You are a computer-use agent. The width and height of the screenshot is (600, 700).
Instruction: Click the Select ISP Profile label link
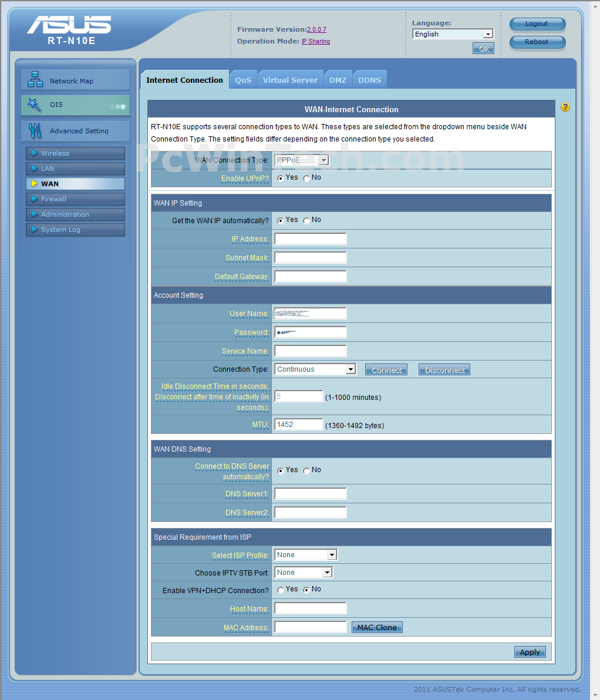[x=240, y=556]
